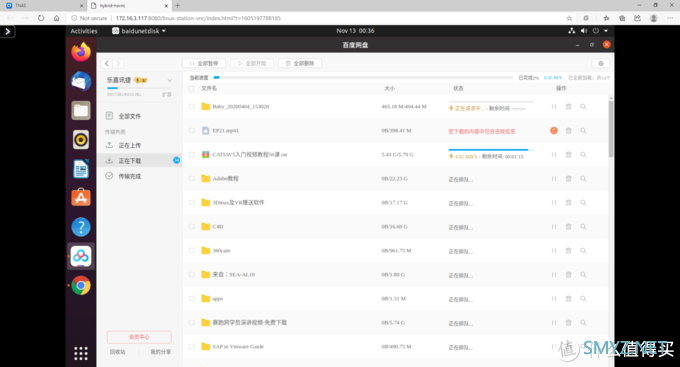Go back with the left arrow
Screen dimensions: 680x367
coord(107,63)
